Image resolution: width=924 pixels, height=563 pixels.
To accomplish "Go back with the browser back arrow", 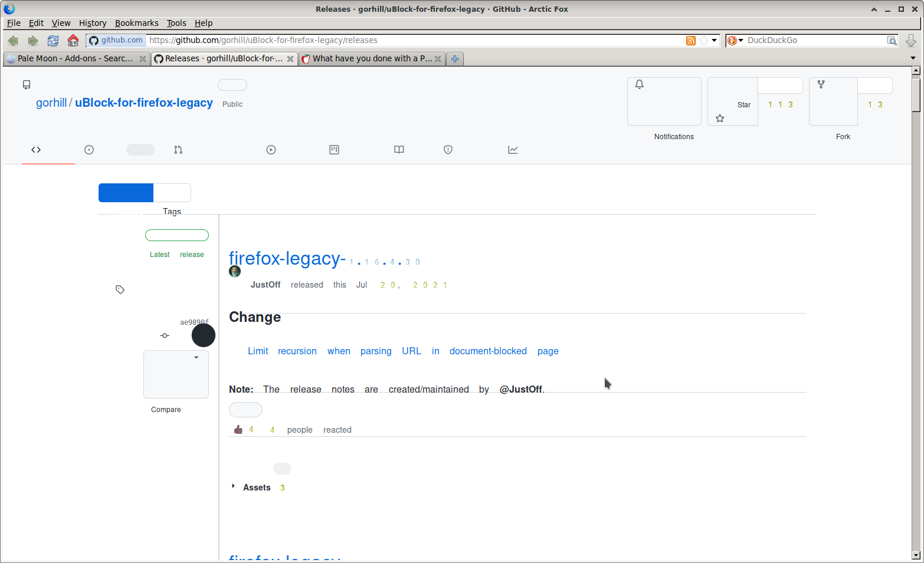I will (x=13, y=41).
